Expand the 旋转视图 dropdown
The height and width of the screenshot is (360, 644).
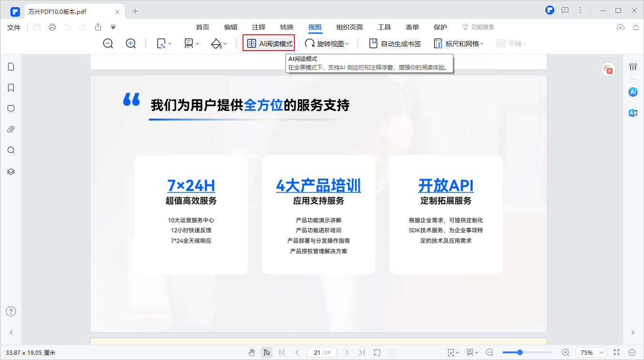pos(327,43)
